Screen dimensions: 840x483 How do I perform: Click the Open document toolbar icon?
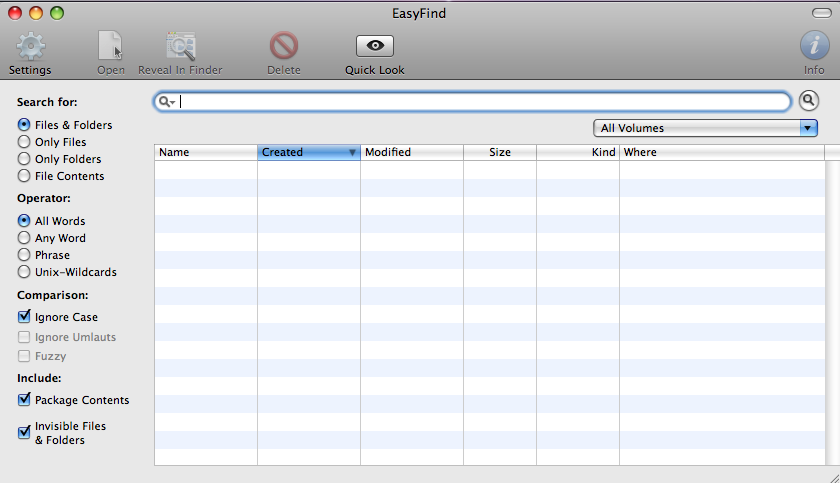click(x=110, y=46)
